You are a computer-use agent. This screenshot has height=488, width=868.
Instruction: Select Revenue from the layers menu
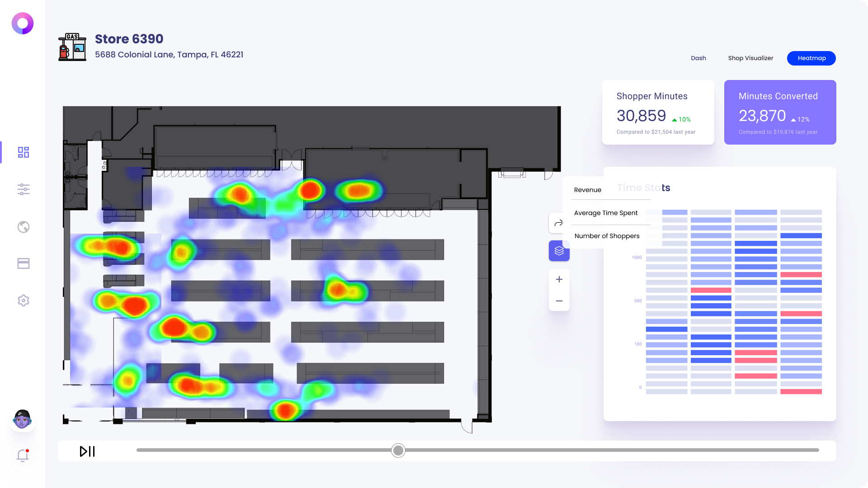tap(587, 190)
